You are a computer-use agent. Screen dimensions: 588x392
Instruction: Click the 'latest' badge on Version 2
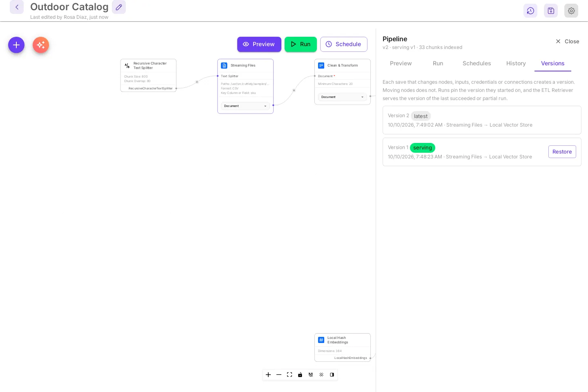click(x=421, y=116)
